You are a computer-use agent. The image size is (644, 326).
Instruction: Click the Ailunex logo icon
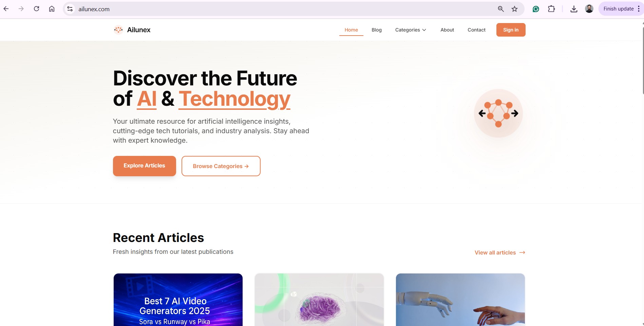click(x=118, y=30)
